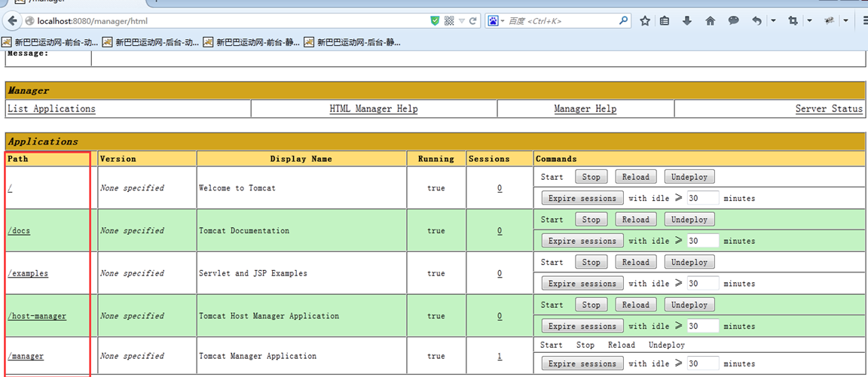Screen dimensions: 868x377
Task: Expire sessions for the /docs application
Action: 582,241
